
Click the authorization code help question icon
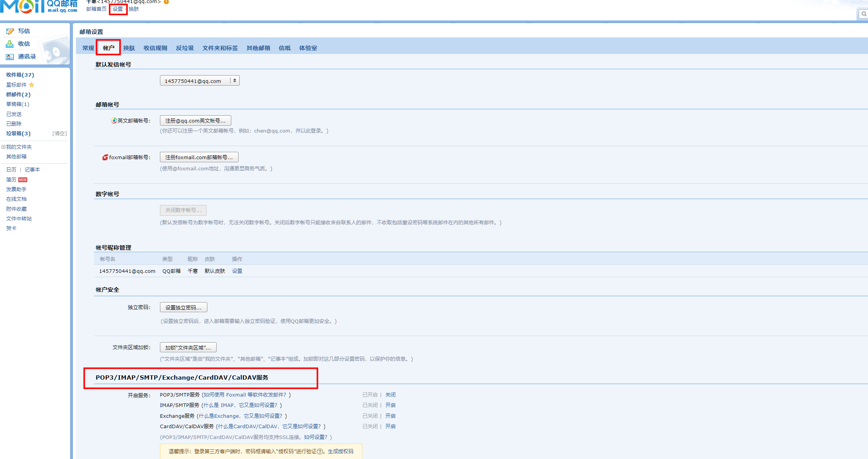(x=320, y=451)
